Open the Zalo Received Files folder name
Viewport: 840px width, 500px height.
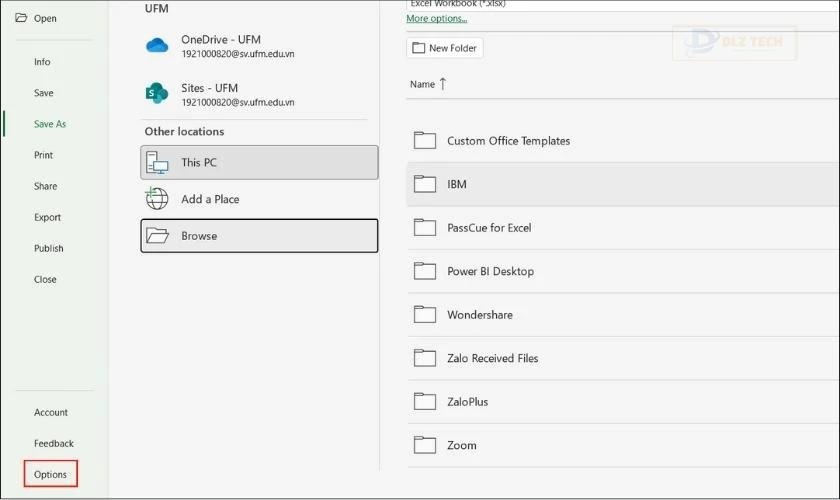(x=493, y=358)
